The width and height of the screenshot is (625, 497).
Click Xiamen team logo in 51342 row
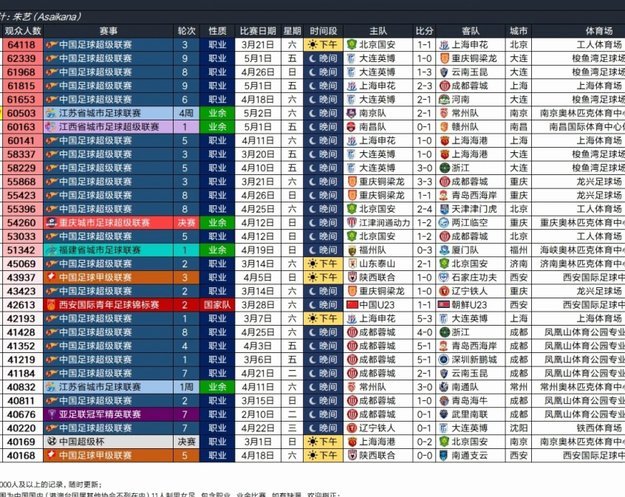click(x=444, y=250)
